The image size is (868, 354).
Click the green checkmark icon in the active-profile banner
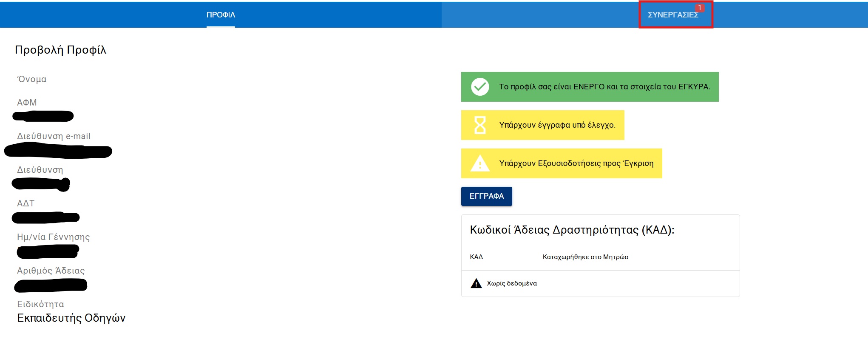click(480, 87)
